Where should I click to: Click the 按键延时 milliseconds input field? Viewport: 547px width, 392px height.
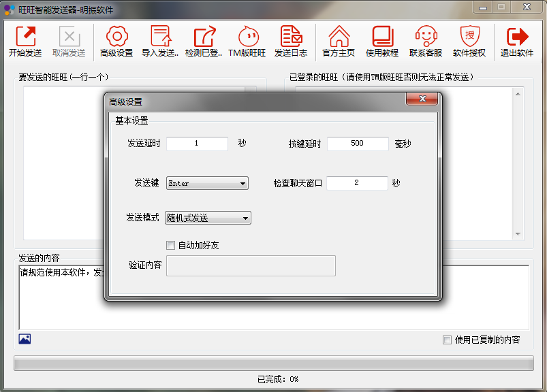point(358,144)
